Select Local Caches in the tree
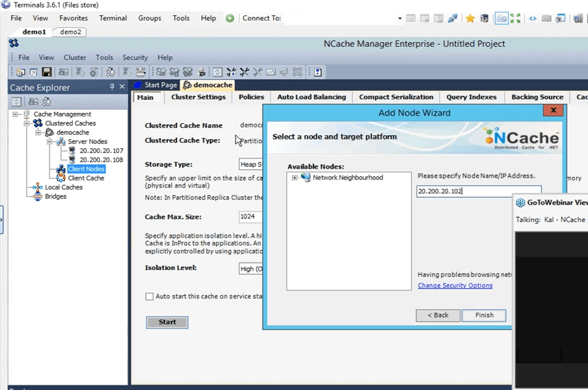This screenshot has width=588, height=390. pyautogui.click(x=64, y=187)
